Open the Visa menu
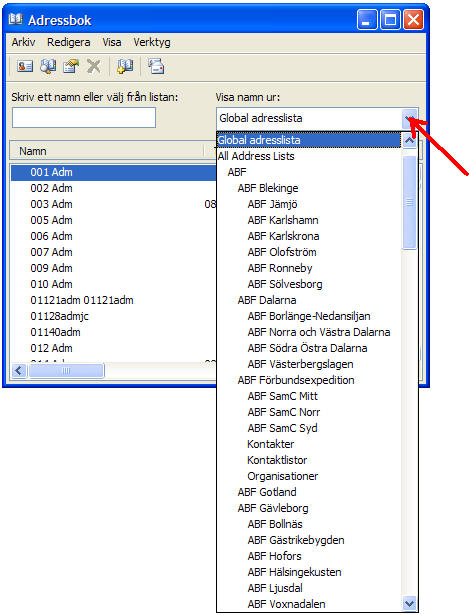The image size is (470, 615). click(x=112, y=42)
